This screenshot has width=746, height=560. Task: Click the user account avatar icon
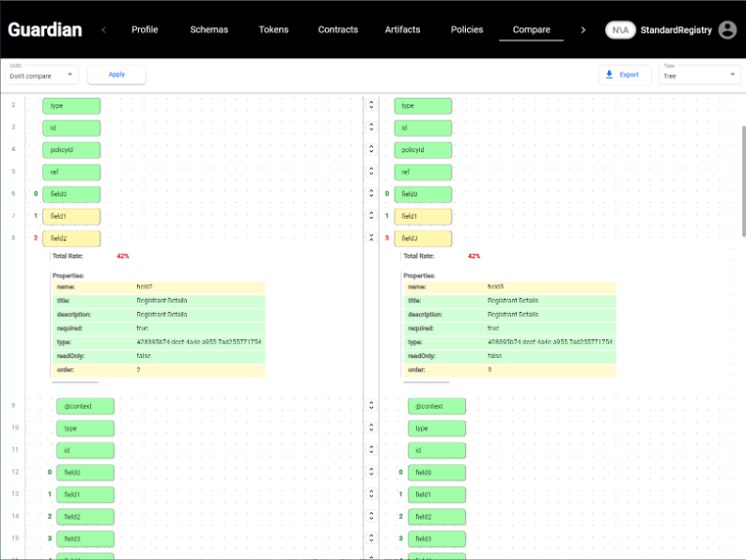727,30
